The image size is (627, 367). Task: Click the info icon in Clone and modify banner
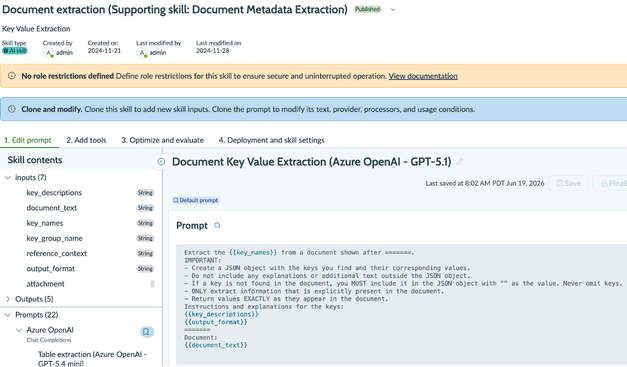click(x=12, y=109)
